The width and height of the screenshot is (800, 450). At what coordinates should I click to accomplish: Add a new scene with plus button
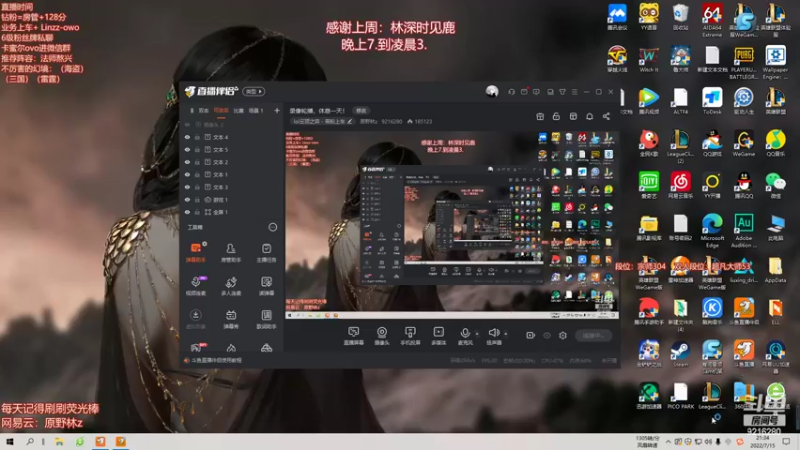[x=277, y=110]
